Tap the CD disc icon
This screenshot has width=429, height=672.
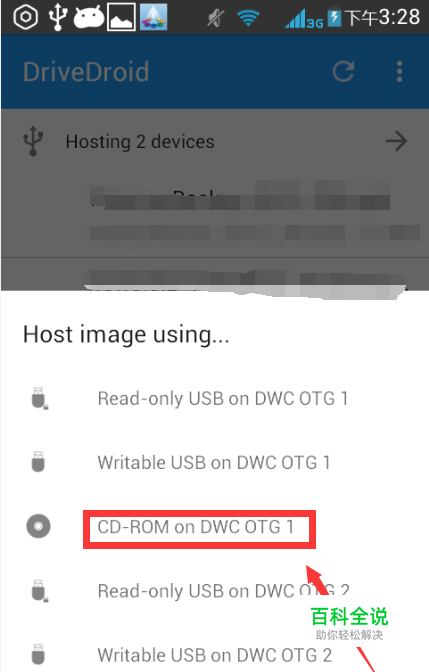tap(39, 526)
